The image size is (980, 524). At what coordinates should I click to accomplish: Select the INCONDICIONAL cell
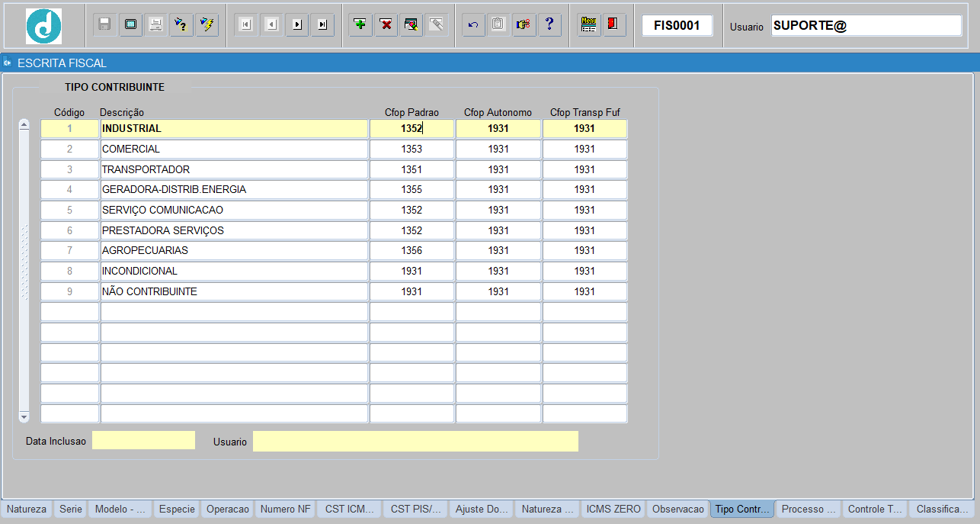point(234,271)
